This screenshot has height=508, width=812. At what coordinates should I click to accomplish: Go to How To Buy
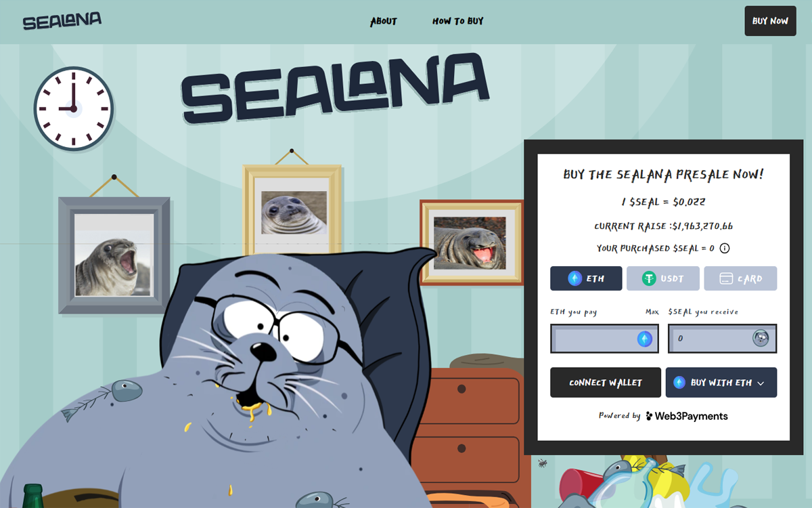coord(458,21)
